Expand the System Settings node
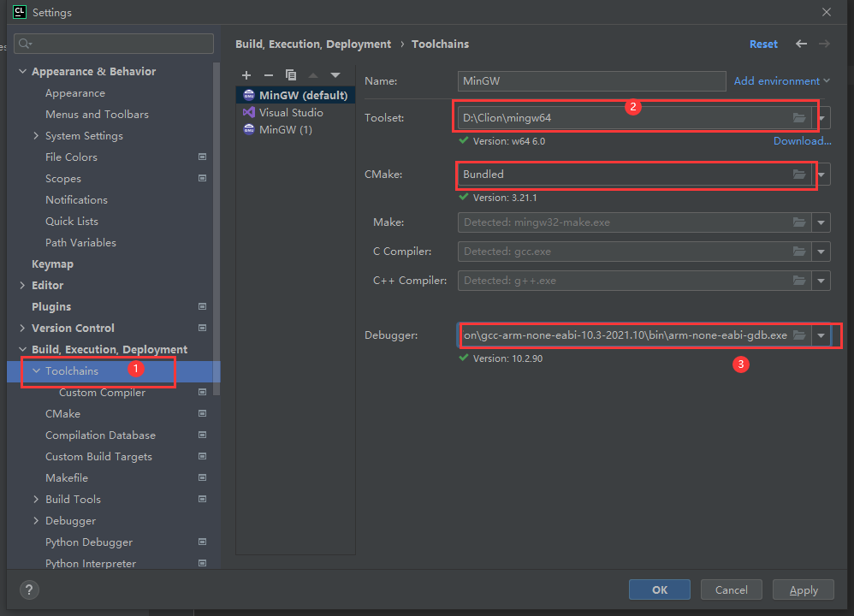The width and height of the screenshot is (854, 616). [36, 136]
